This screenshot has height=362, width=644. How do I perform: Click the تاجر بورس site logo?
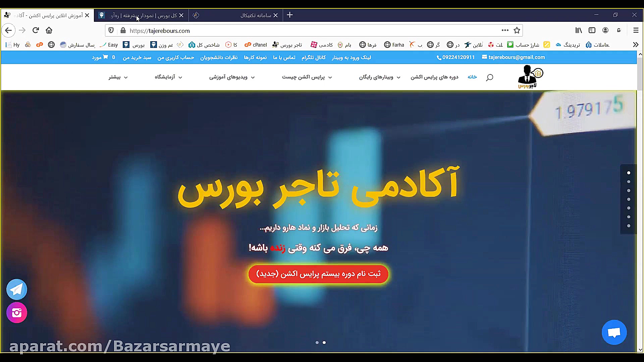(x=529, y=77)
